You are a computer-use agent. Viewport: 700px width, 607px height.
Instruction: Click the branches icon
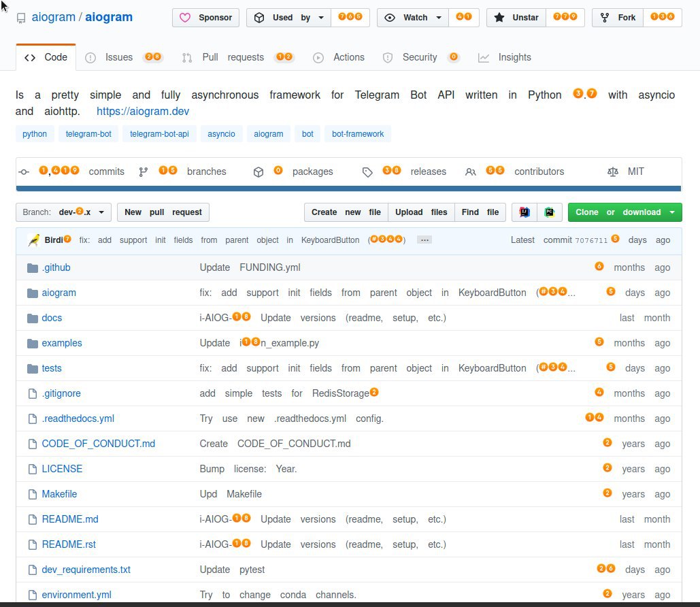[144, 172]
